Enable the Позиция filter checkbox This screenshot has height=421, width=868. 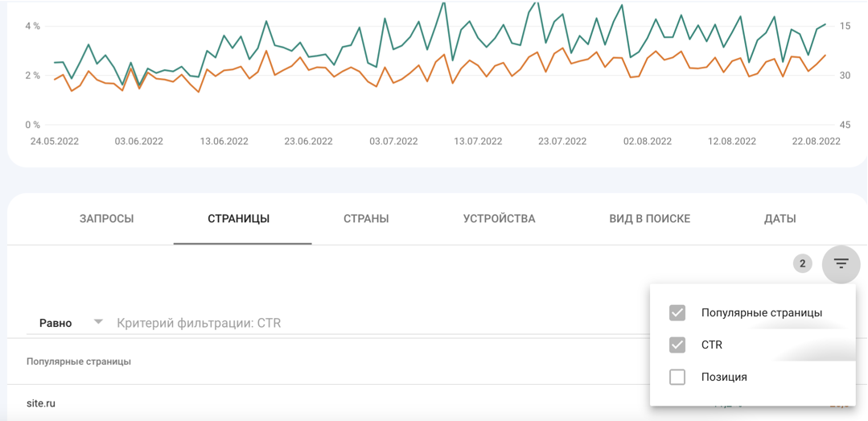[x=677, y=377]
